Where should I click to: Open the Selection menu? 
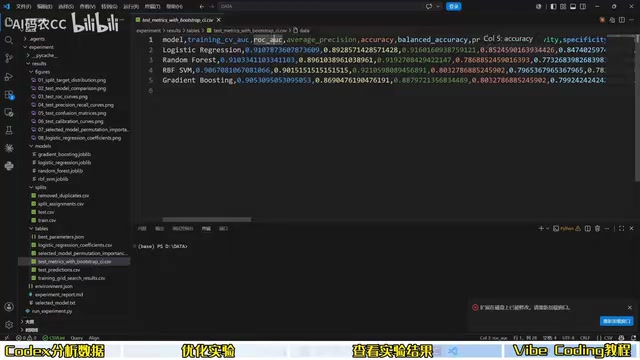click(x=66, y=7)
